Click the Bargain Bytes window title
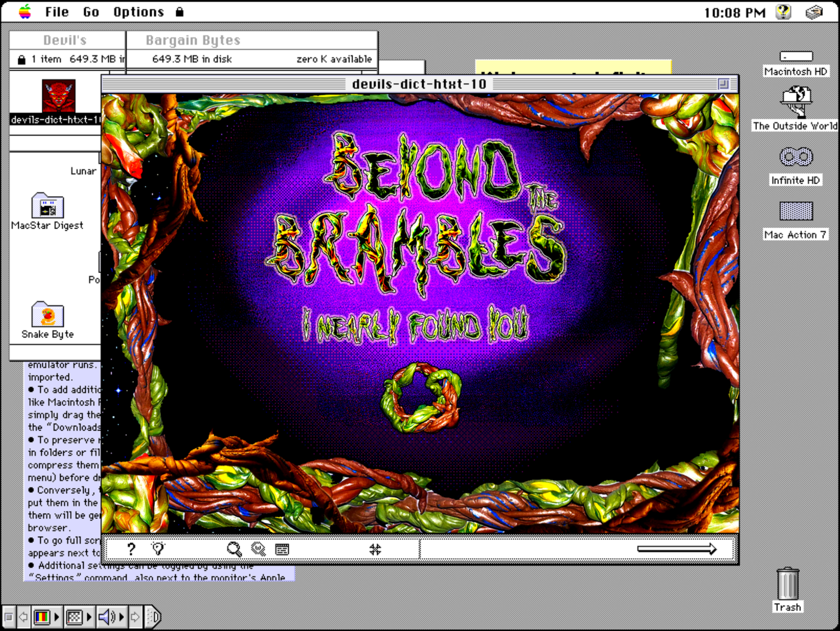The height and width of the screenshot is (631, 840). click(x=193, y=40)
